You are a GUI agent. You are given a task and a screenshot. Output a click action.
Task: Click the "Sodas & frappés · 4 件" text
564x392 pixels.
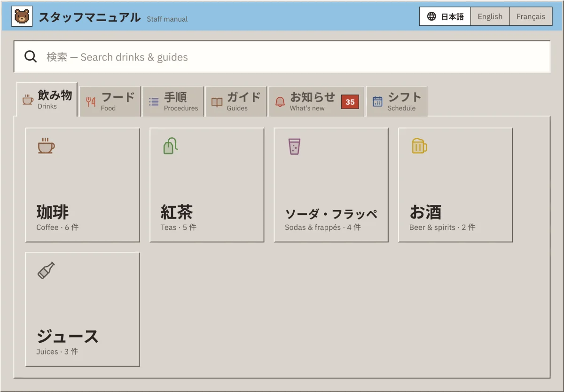point(323,227)
